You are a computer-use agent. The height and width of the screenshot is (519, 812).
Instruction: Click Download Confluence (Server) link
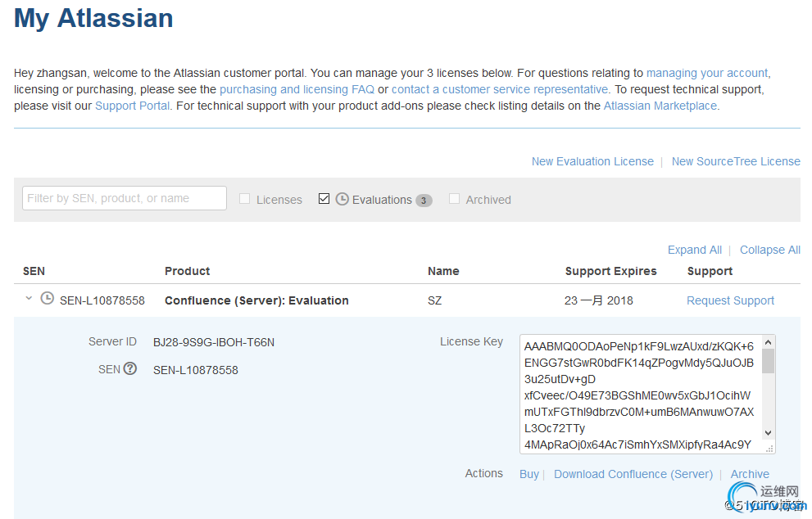click(x=633, y=475)
